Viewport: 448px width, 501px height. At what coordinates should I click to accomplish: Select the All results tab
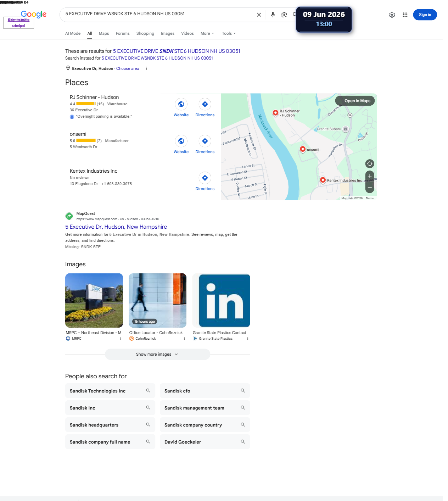90,33
